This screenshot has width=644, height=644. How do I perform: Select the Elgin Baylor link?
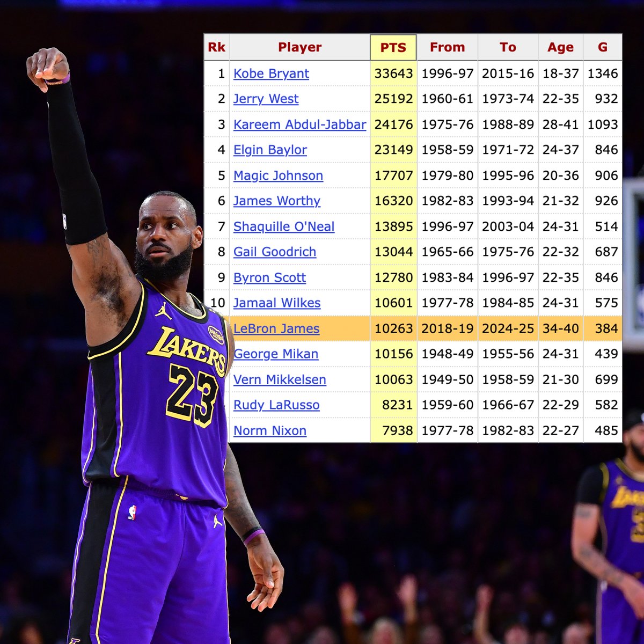point(270,150)
